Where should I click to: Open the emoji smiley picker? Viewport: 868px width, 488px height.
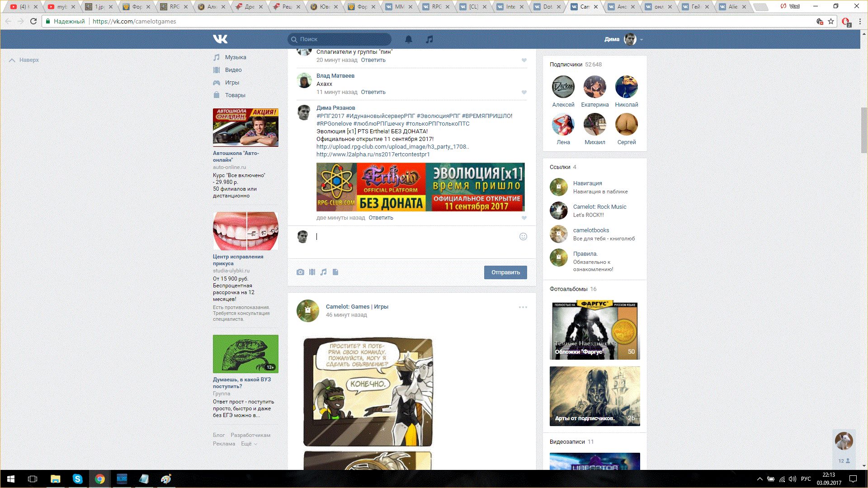pos(523,237)
